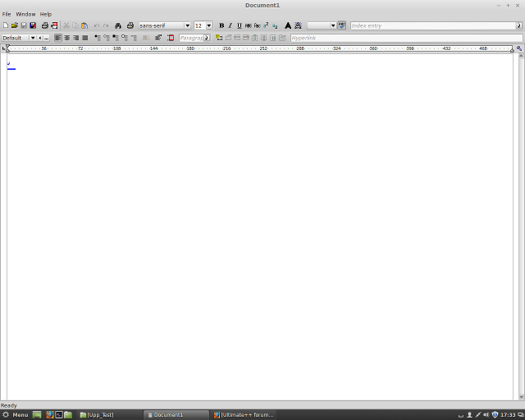Expand the font size 12 dropdown
The image size is (525, 420).
pyautogui.click(x=208, y=25)
